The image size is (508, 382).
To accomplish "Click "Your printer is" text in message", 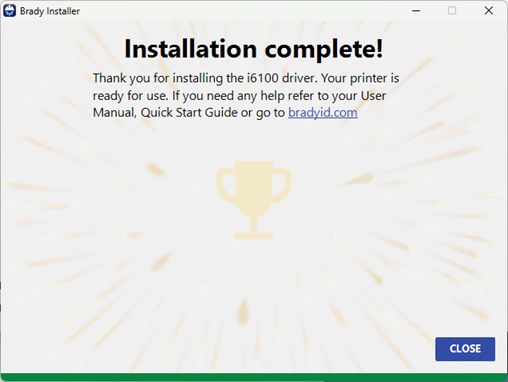I will 360,79.
